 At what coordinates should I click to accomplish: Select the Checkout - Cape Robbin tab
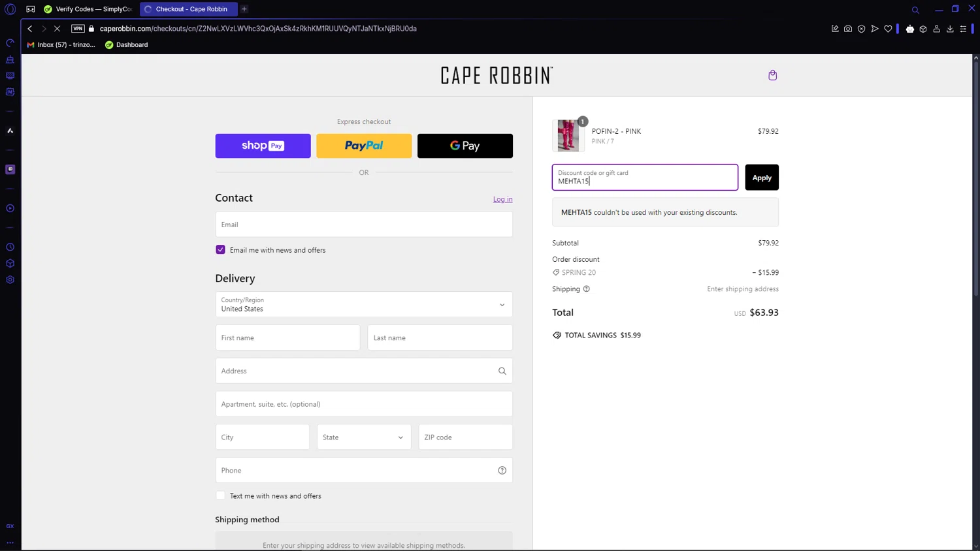(189, 9)
